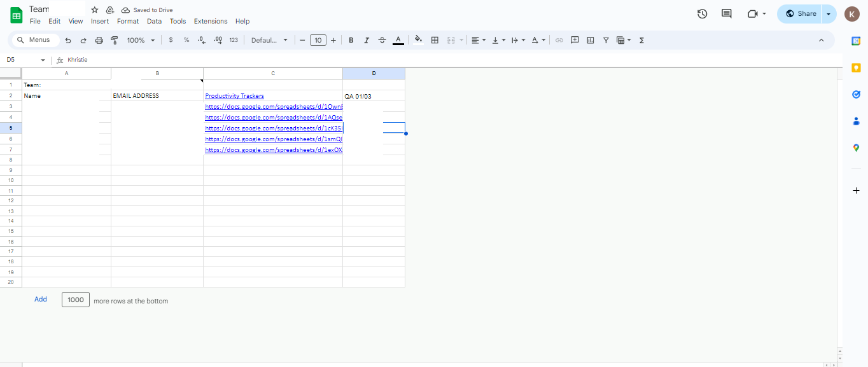The height and width of the screenshot is (367, 868).
Task: Click the Move to folder icon
Action: point(110,10)
